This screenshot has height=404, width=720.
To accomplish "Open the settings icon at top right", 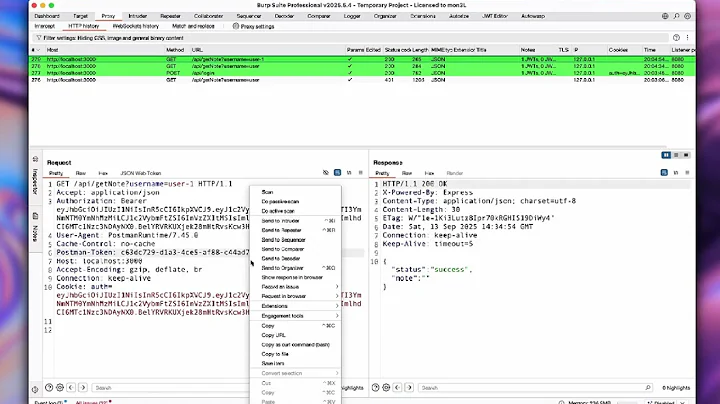I will click(687, 16).
